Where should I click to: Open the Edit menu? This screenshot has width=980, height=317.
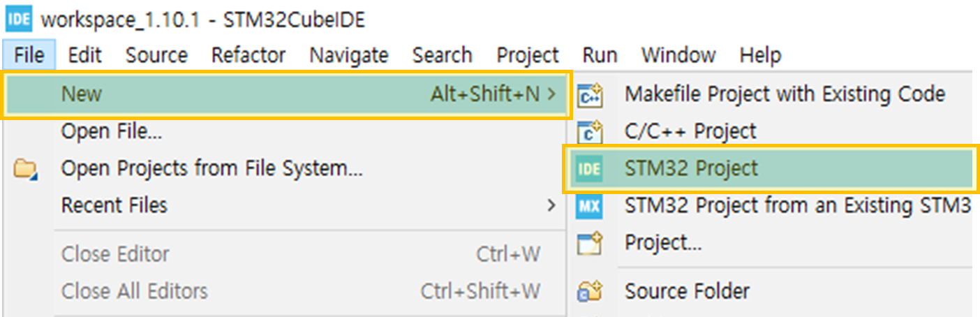point(85,55)
